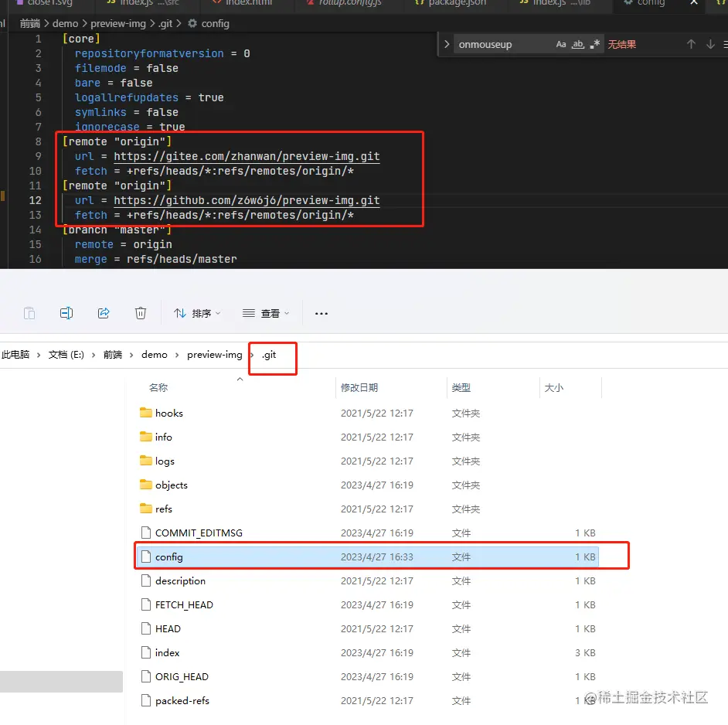Toggle Match Case in the find widget
Viewport: 728px width, 725px height.
[x=561, y=45]
